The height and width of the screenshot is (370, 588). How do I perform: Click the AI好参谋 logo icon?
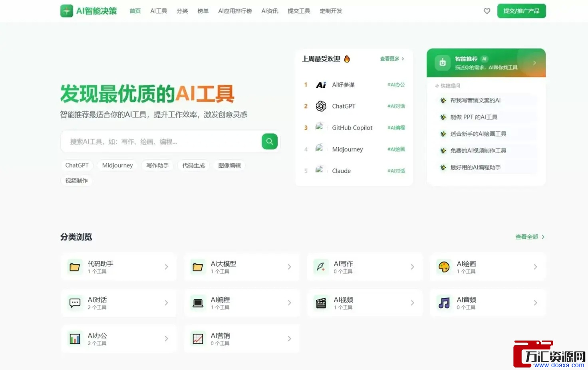click(321, 85)
